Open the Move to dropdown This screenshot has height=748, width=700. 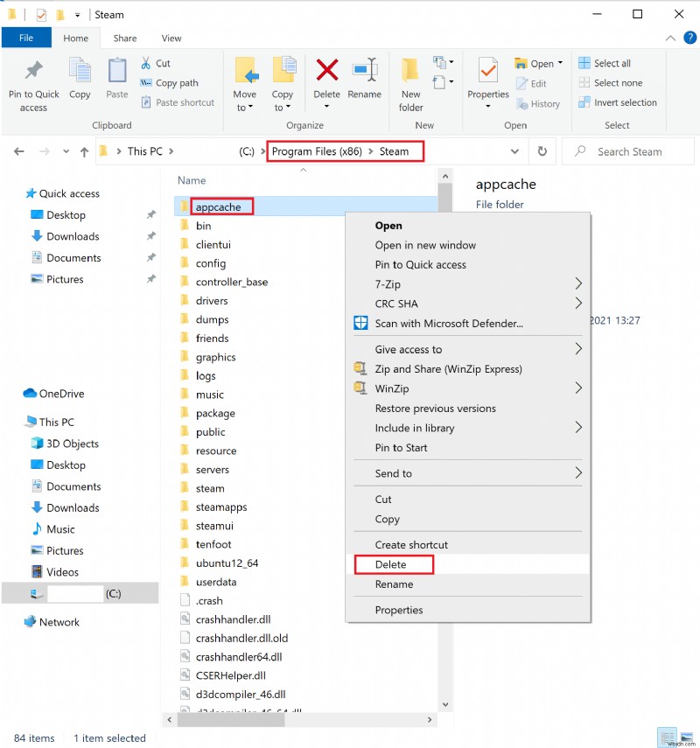pos(245,84)
